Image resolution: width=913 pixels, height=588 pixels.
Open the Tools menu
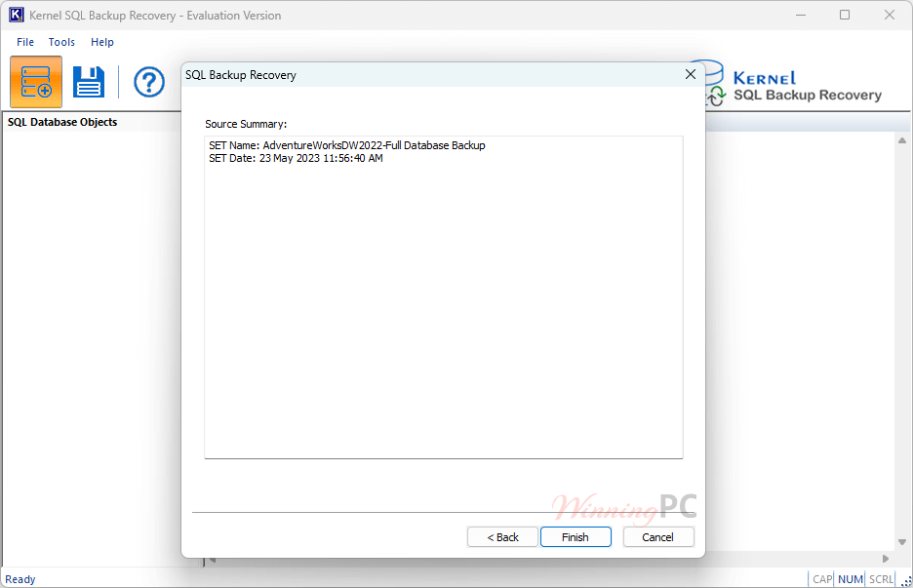(x=61, y=42)
